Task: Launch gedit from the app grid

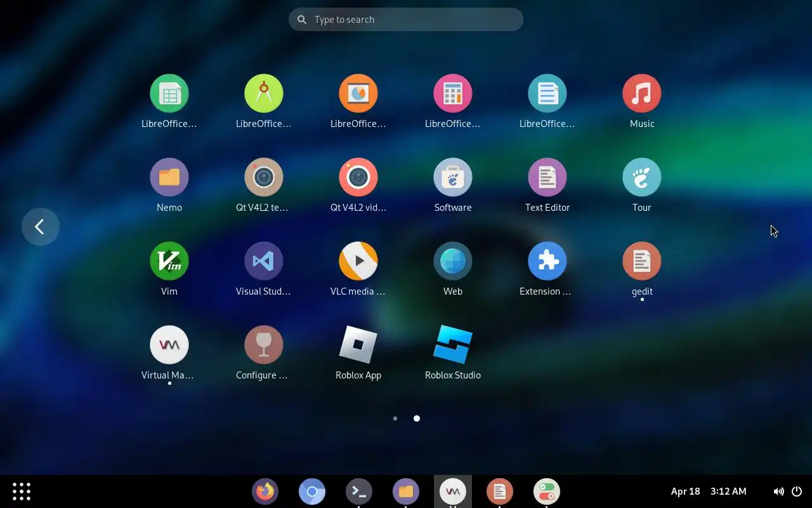Action: tap(642, 261)
